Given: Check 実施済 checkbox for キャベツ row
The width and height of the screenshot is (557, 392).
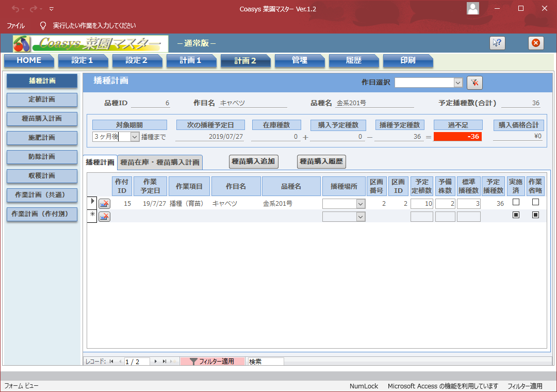Looking at the screenshot, I should (x=516, y=202).
